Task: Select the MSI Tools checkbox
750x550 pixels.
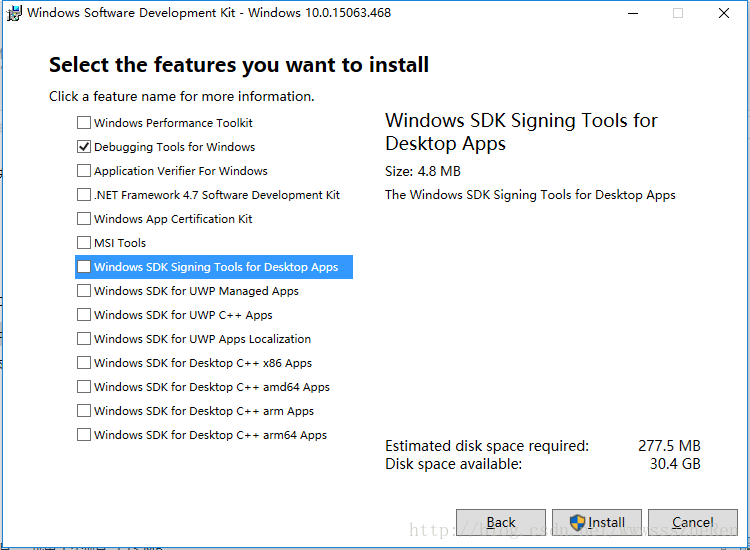Action: tap(84, 242)
